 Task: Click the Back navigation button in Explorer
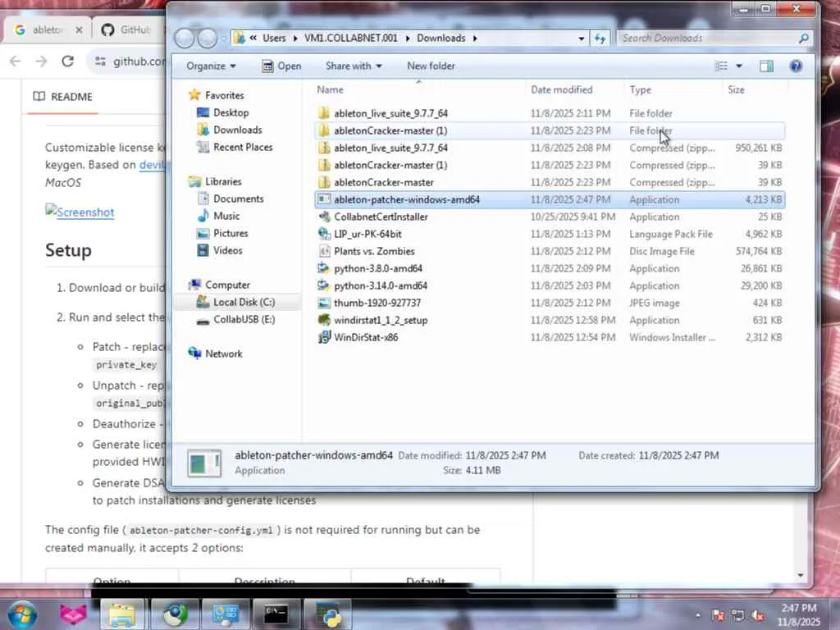pos(185,38)
